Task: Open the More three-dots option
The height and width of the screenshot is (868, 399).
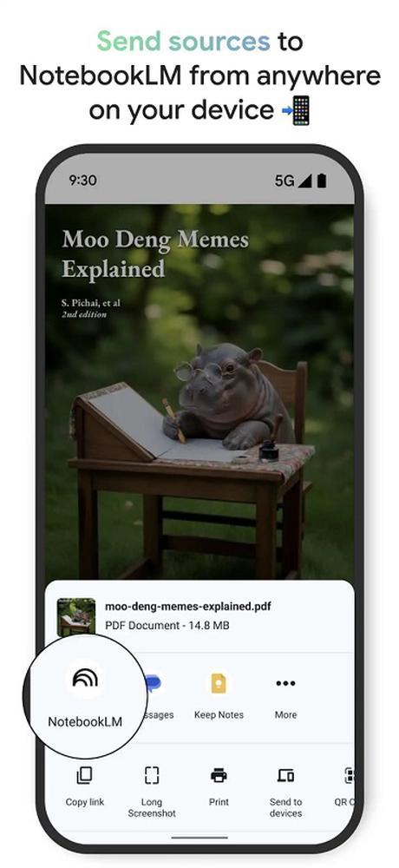Action: click(285, 684)
